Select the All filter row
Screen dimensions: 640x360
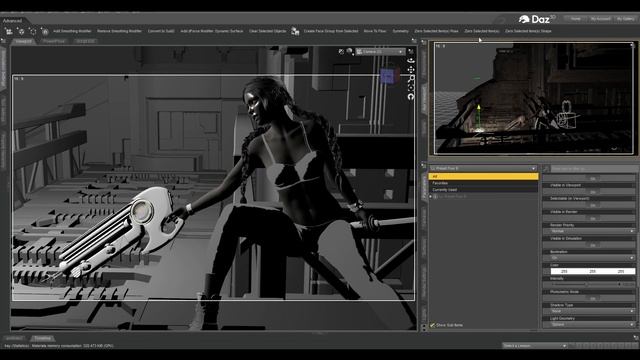(483, 176)
